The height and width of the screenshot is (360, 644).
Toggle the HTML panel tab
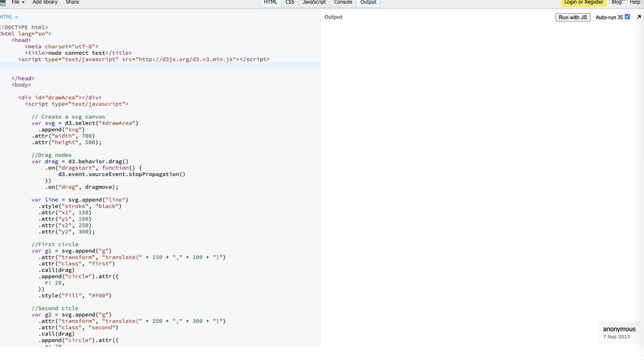[271, 3]
